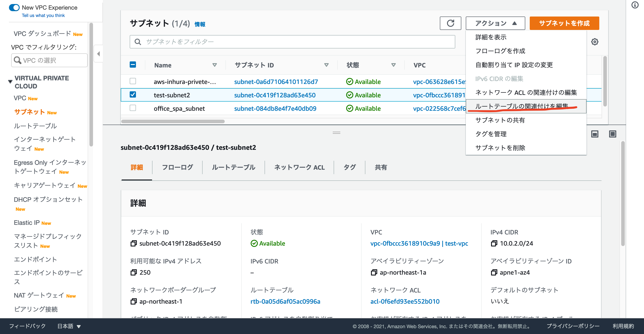The image size is (644, 334).
Task: Uncheck the test-subnet2 row checkbox
Action: click(x=133, y=95)
